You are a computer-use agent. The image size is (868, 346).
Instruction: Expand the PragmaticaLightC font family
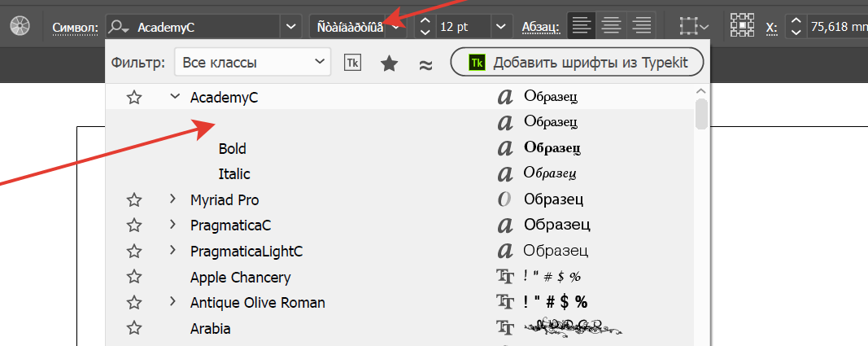[173, 250]
